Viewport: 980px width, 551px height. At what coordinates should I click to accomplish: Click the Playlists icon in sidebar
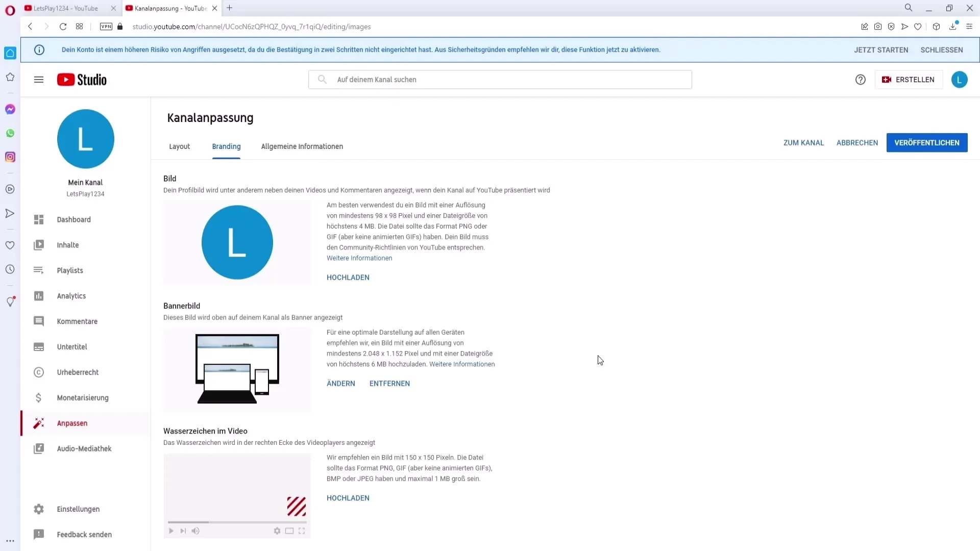[x=38, y=270]
